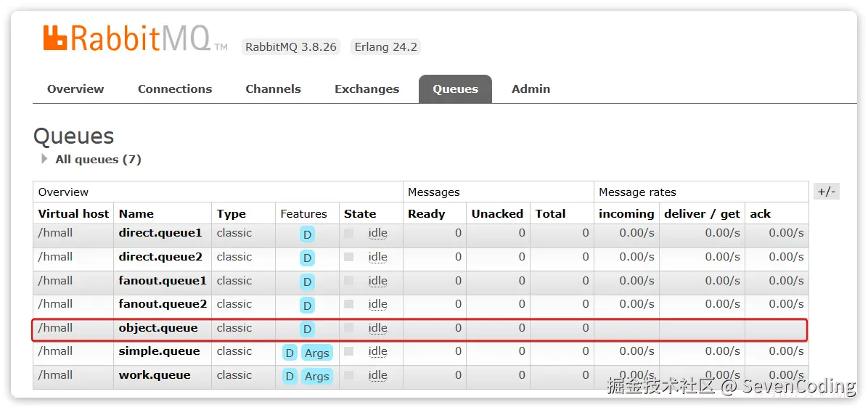The height and width of the screenshot is (410, 868).
Task: Click the state indicator square for direct.queue2
Action: point(349,257)
